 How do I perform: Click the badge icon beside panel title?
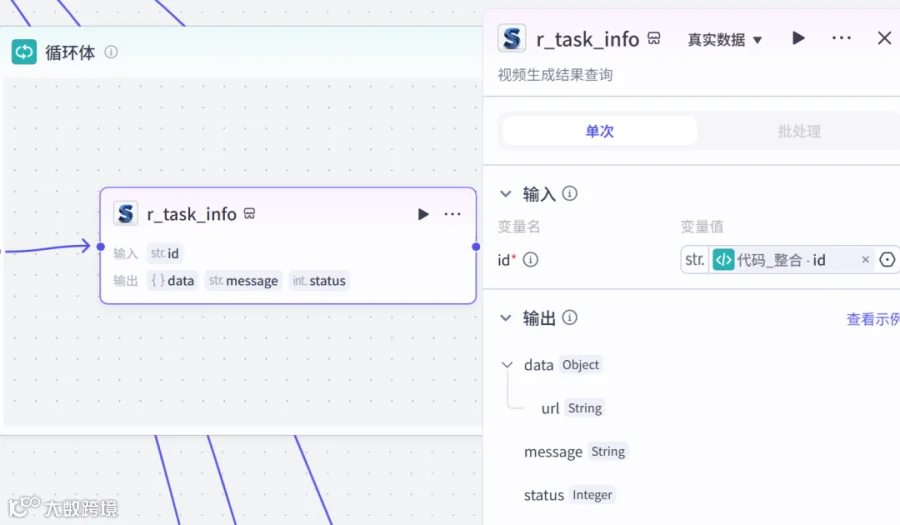654,38
